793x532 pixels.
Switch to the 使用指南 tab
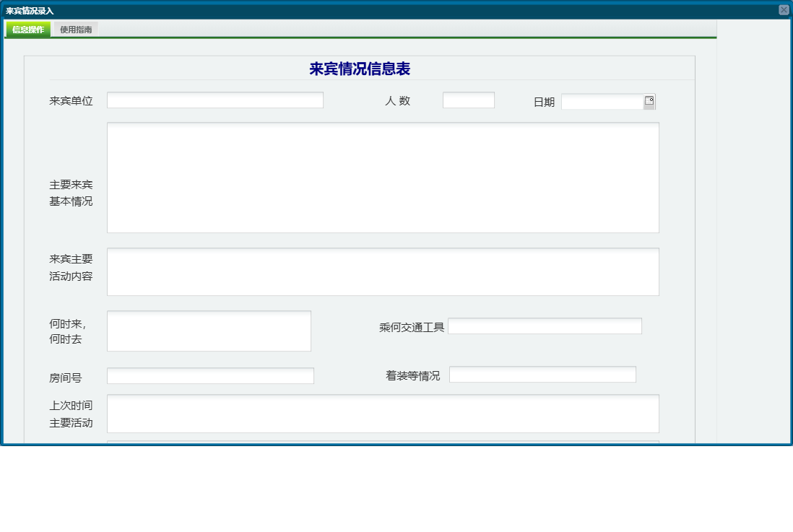[77, 30]
